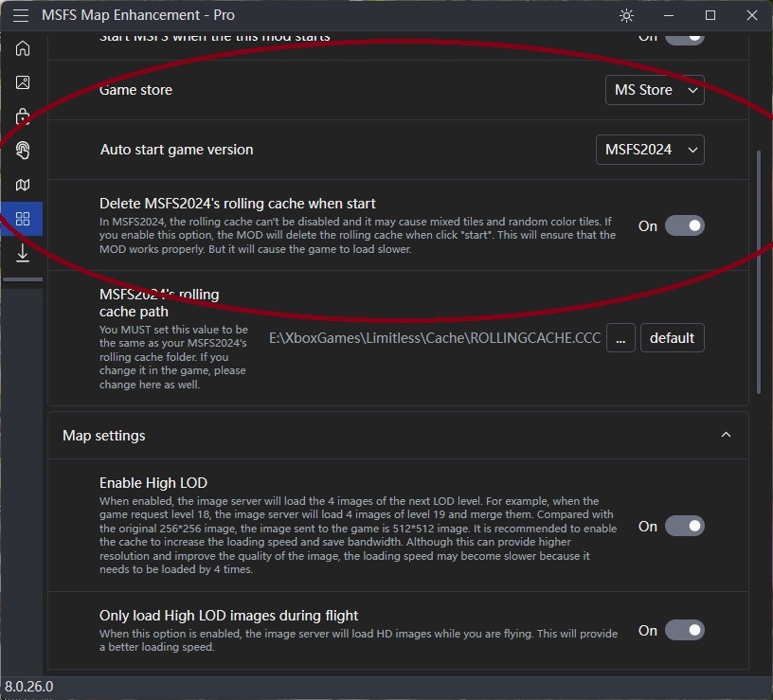Image resolution: width=773 pixels, height=700 pixels.
Task: Reset rolling cache path with default button
Action: (x=672, y=337)
